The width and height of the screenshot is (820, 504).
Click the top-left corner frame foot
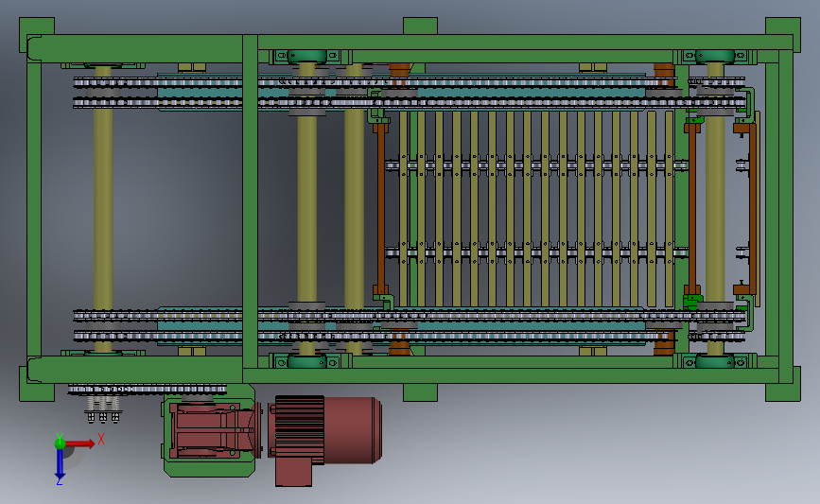(x=37, y=34)
